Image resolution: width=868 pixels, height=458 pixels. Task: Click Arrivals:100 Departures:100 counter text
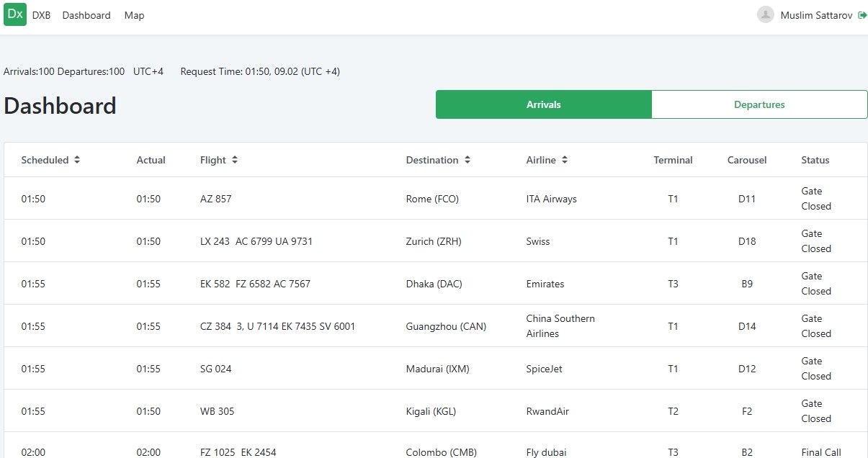[64, 71]
